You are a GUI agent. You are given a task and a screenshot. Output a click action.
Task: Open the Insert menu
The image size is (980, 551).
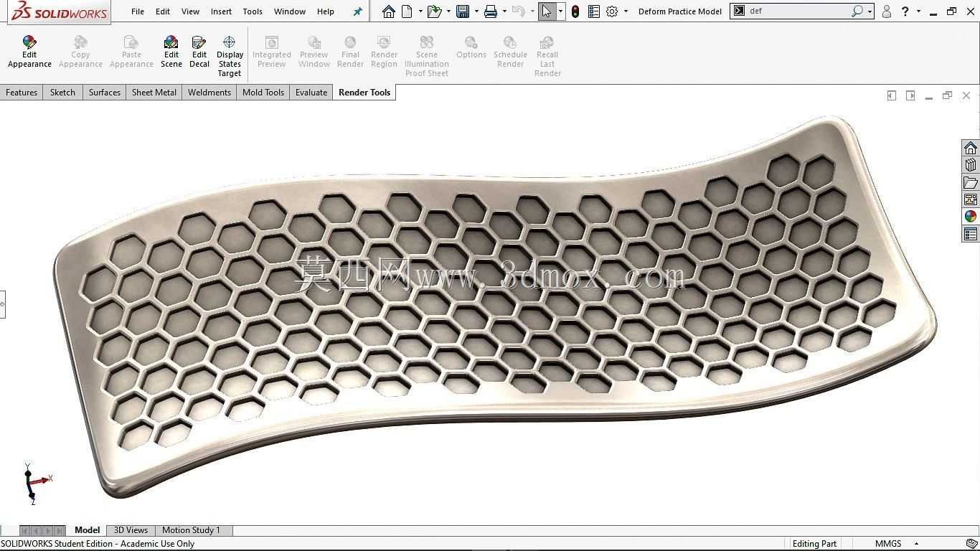click(x=221, y=11)
